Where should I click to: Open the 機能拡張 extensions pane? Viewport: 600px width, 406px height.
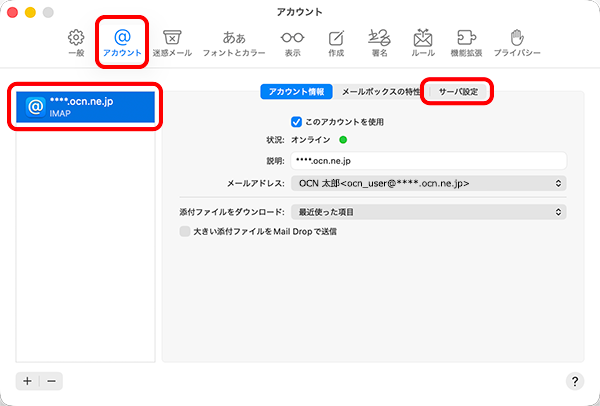click(x=466, y=42)
